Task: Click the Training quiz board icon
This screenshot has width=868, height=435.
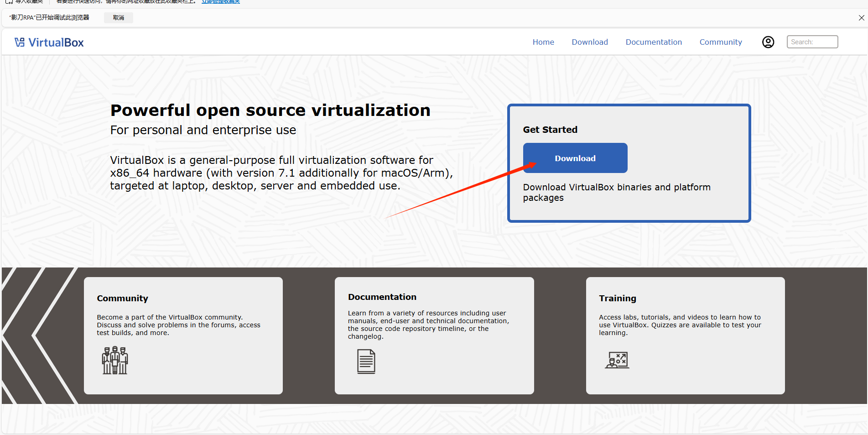Action: tap(617, 360)
